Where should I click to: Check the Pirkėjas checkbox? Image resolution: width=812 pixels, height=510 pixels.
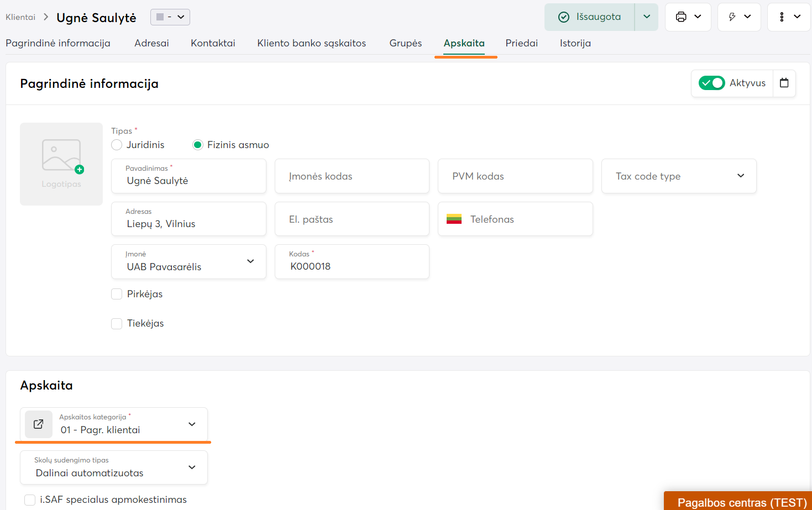(117, 294)
